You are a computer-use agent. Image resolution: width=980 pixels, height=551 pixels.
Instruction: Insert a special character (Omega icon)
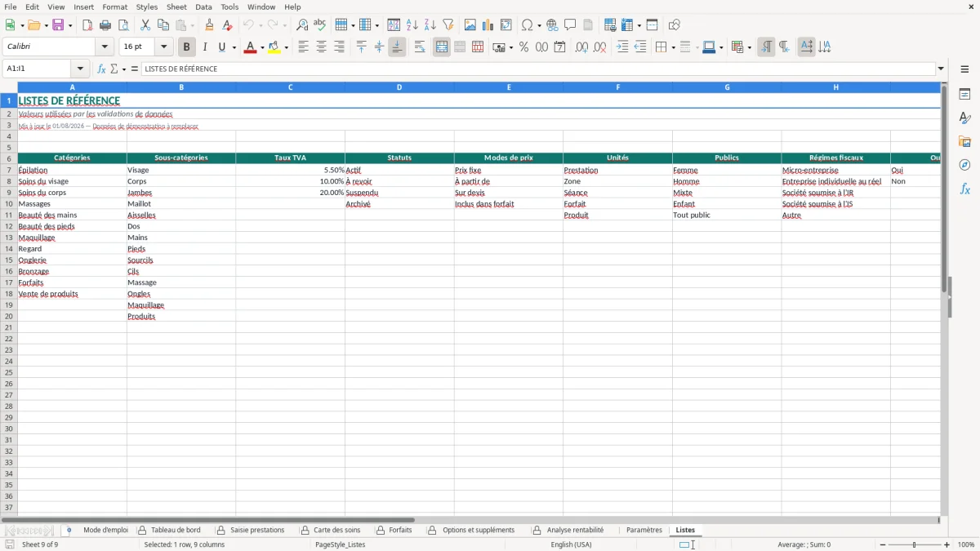coord(528,25)
